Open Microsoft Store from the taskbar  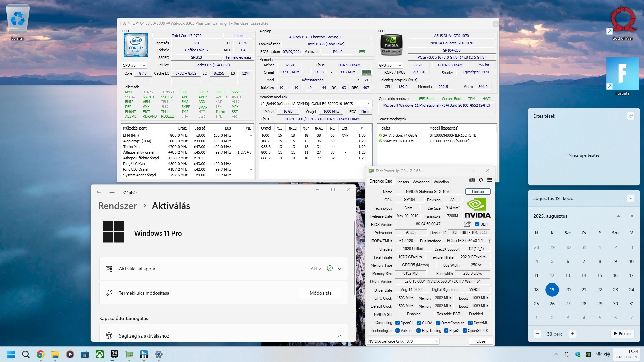point(85,354)
